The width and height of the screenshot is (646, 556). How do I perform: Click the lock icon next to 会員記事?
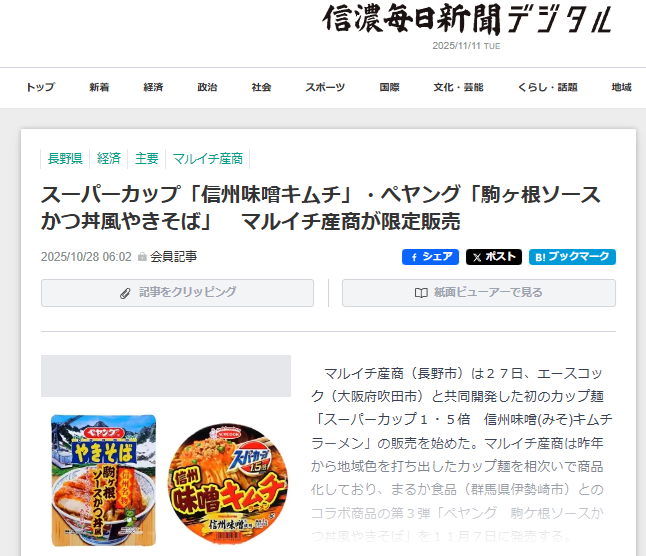(142, 257)
